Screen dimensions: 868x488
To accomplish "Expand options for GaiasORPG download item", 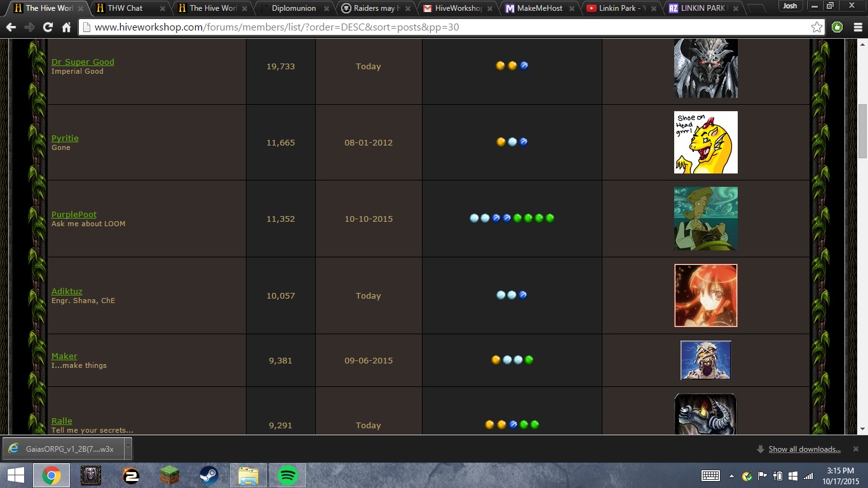I will tap(128, 449).
